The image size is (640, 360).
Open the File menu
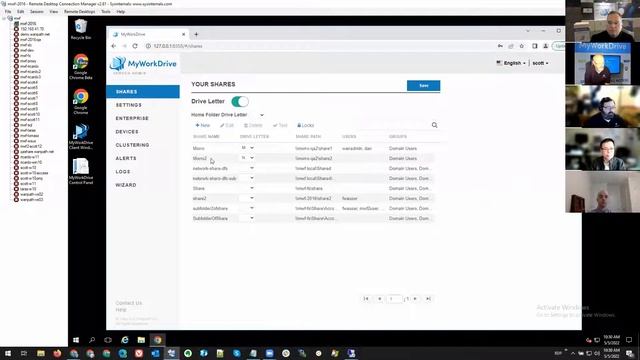[8, 12]
